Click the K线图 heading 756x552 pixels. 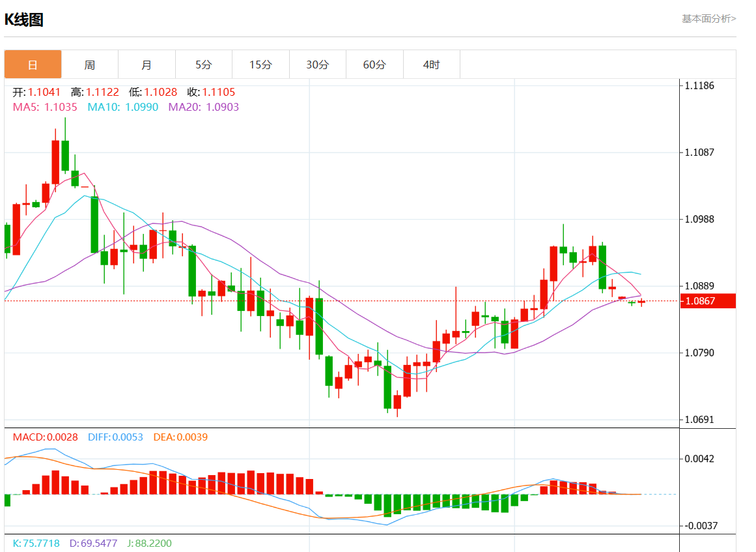(24, 20)
